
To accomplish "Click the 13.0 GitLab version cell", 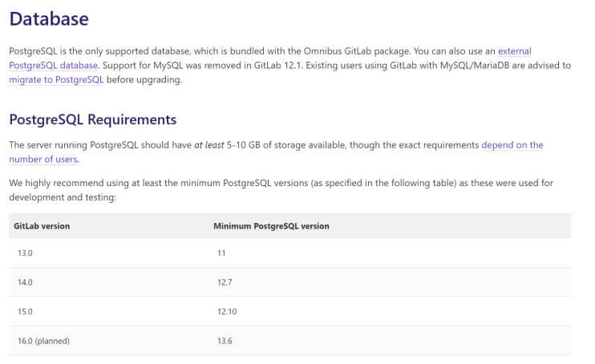I will 25,253.
